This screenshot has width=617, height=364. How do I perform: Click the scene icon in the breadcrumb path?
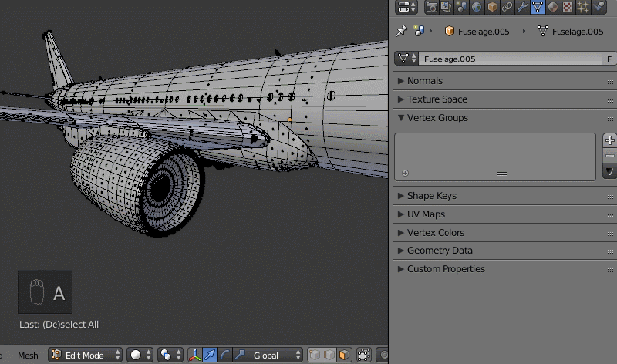click(419, 31)
